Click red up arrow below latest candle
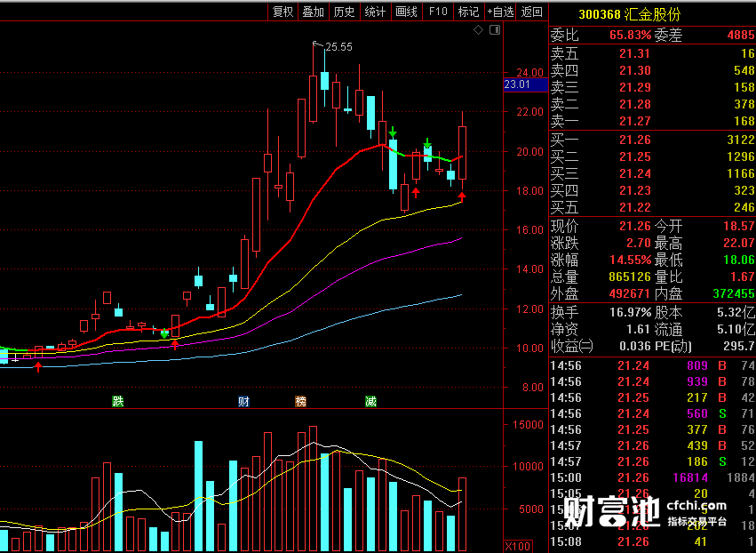The image size is (756, 553). point(462,196)
